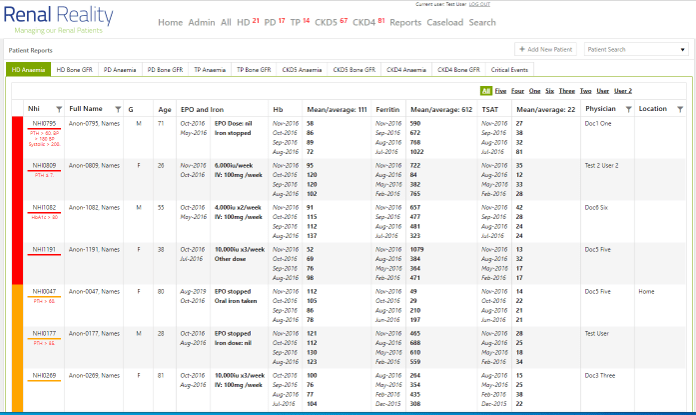Sort by the Age column header
Viewport: 696px width, 415px height.
tap(164, 108)
